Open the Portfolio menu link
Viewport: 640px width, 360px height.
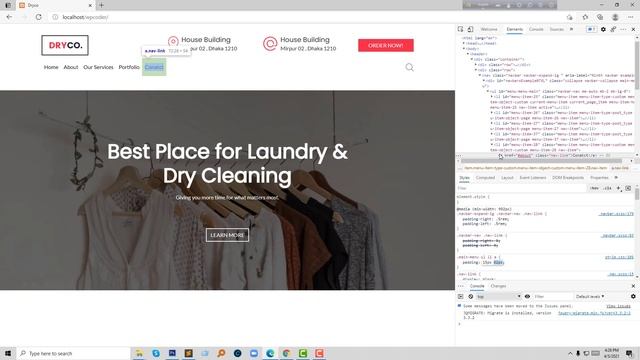click(x=129, y=67)
